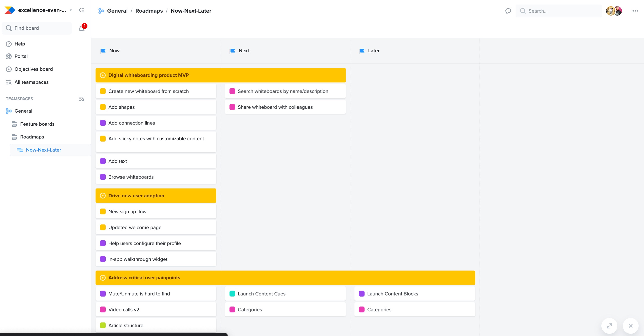Open Help users configure their profile card
Viewport: 644px width, 336px height.
point(156,243)
